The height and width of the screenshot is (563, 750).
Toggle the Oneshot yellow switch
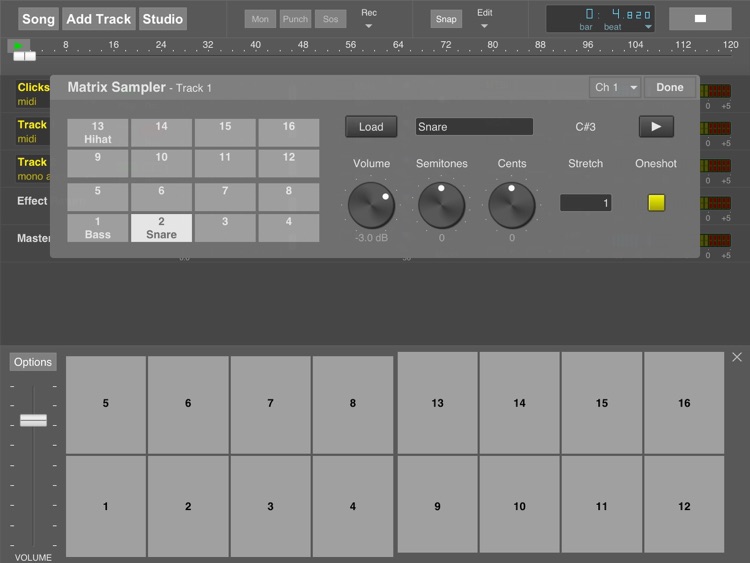656,203
